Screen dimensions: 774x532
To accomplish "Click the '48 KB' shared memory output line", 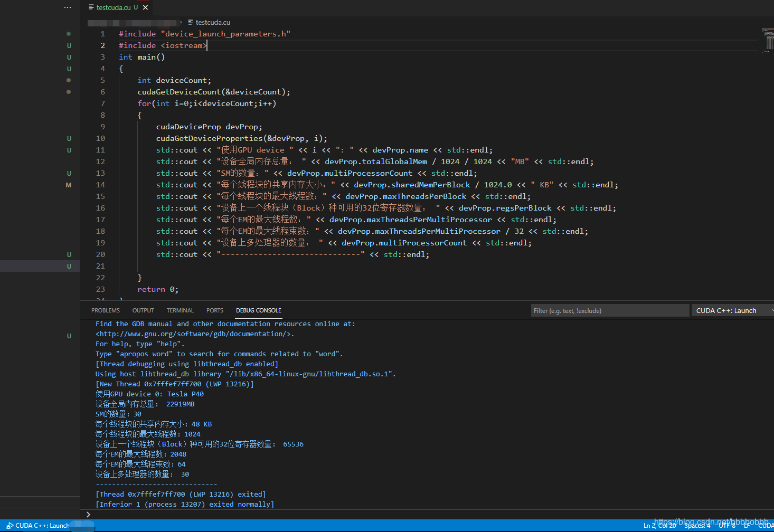I will pyautogui.click(x=154, y=424).
